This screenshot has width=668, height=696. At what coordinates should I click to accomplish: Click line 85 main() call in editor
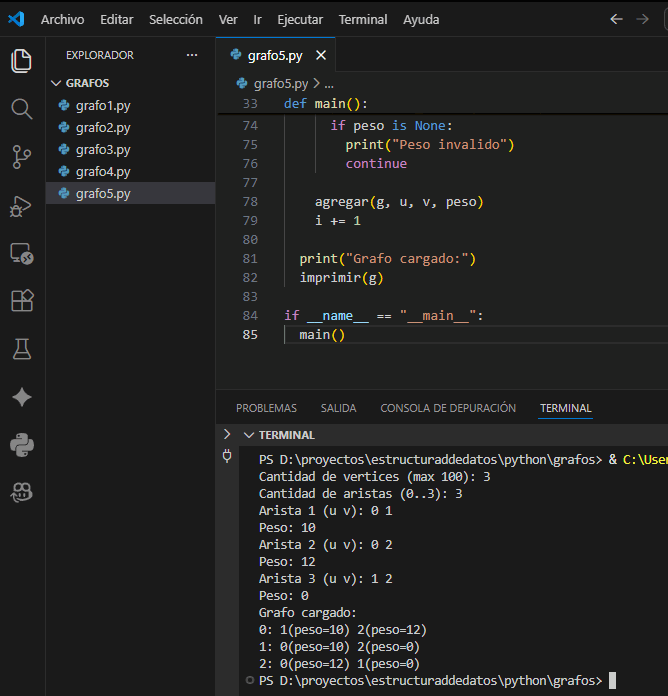click(321, 335)
